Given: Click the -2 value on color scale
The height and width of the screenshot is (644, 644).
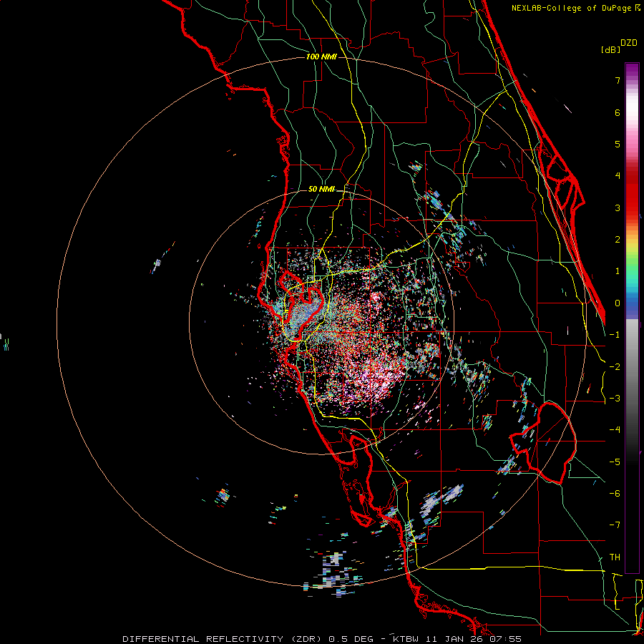Looking at the screenshot, I should pos(615,367).
